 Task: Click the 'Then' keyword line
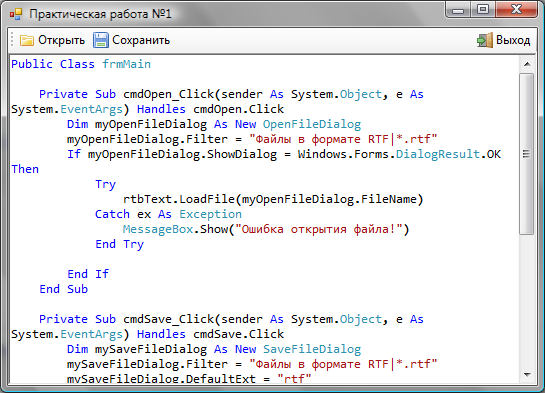[x=25, y=169]
